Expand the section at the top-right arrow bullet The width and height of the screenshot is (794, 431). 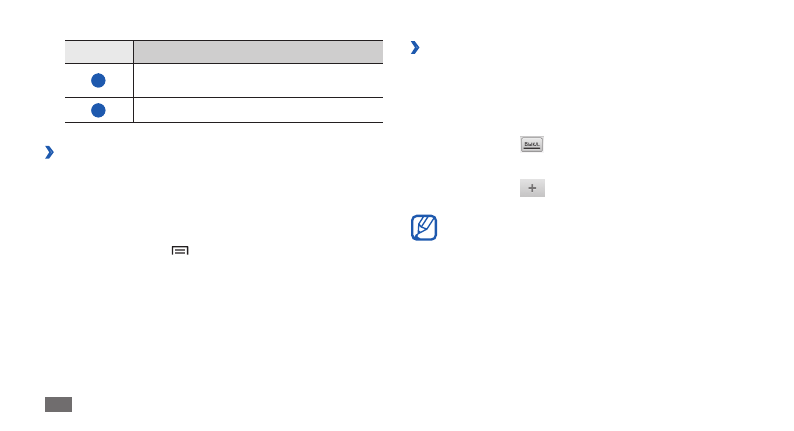click(415, 47)
